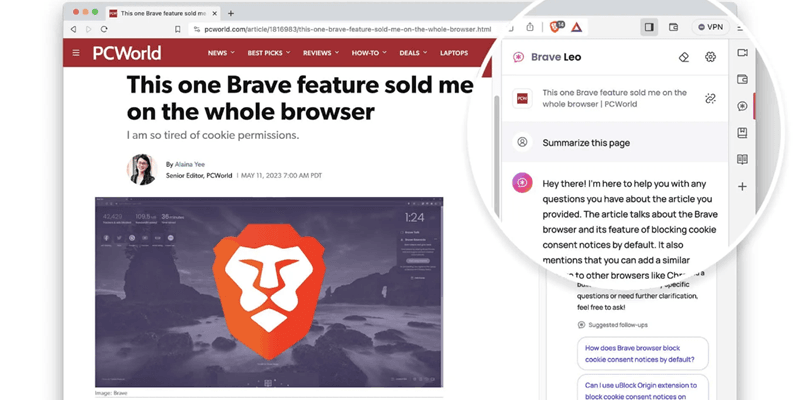
Task: Open the Brave Rewards triangle icon
Action: coord(576,27)
